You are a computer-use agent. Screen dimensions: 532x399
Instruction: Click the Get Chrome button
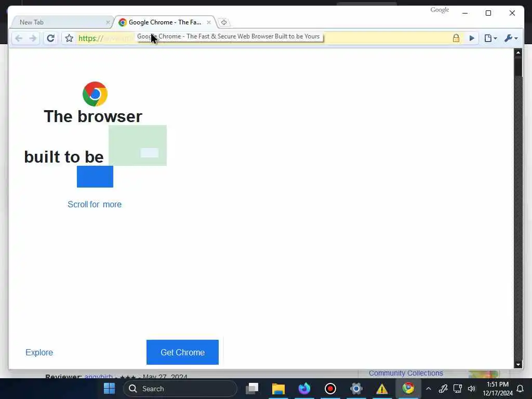(x=182, y=352)
